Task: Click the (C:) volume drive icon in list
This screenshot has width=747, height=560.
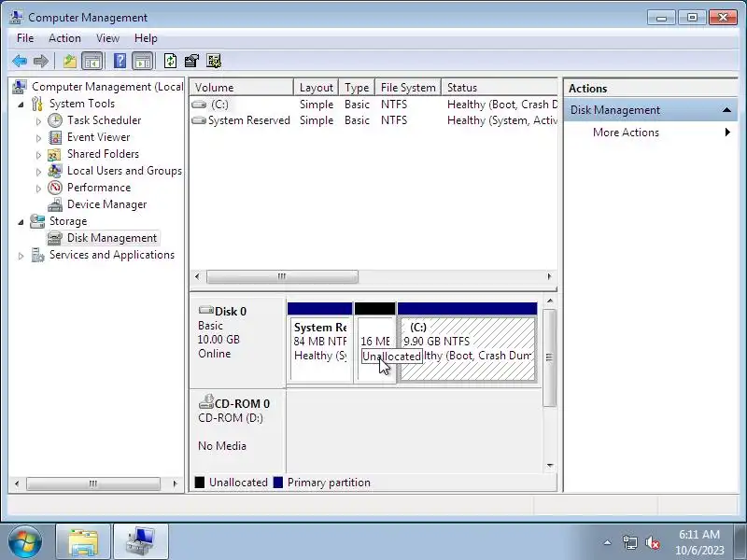Action: coord(199,105)
